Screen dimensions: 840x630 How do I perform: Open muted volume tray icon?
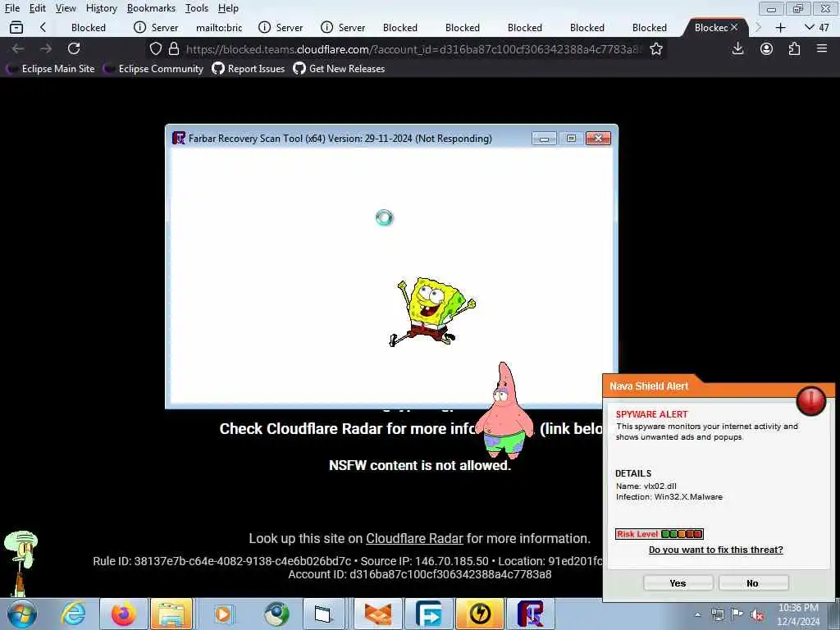(757, 614)
